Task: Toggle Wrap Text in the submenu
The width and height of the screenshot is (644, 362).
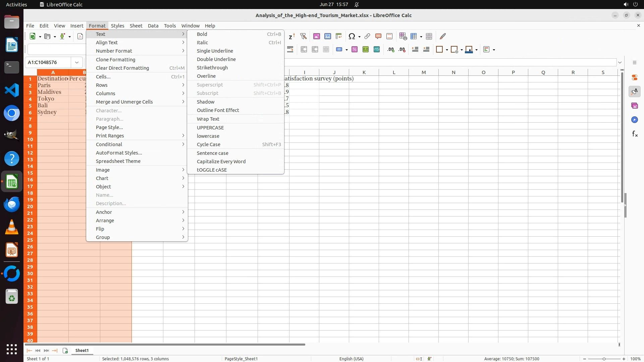Action: [x=208, y=119]
